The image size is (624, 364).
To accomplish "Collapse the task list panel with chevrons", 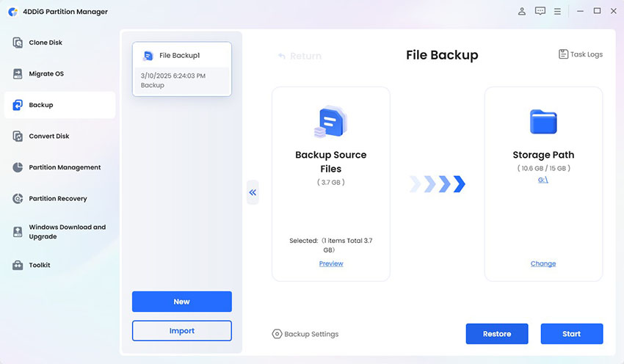I will [x=253, y=192].
